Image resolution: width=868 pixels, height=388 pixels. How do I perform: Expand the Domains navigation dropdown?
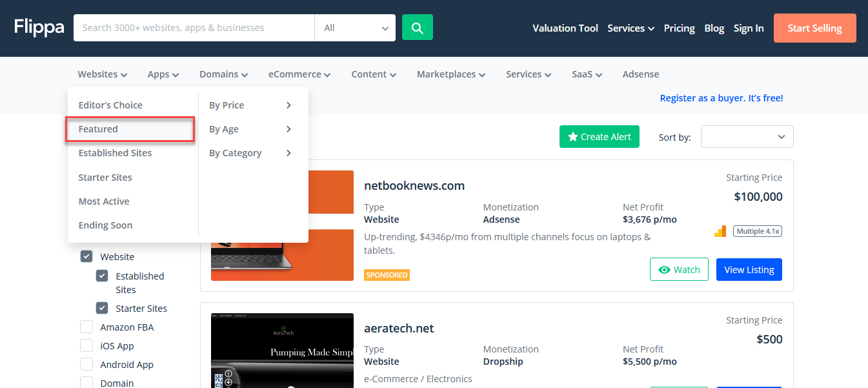[x=223, y=74]
